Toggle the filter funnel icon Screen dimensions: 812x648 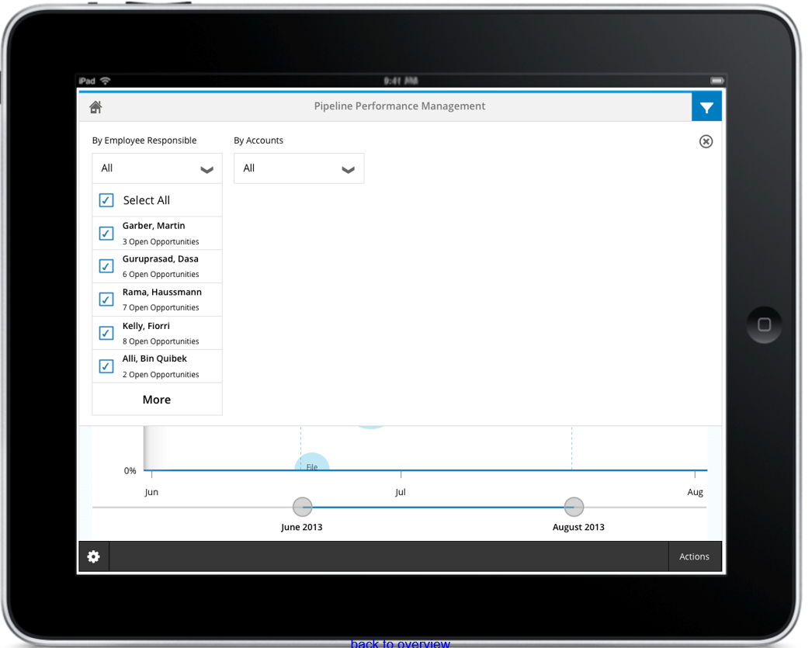click(x=706, y=107)
